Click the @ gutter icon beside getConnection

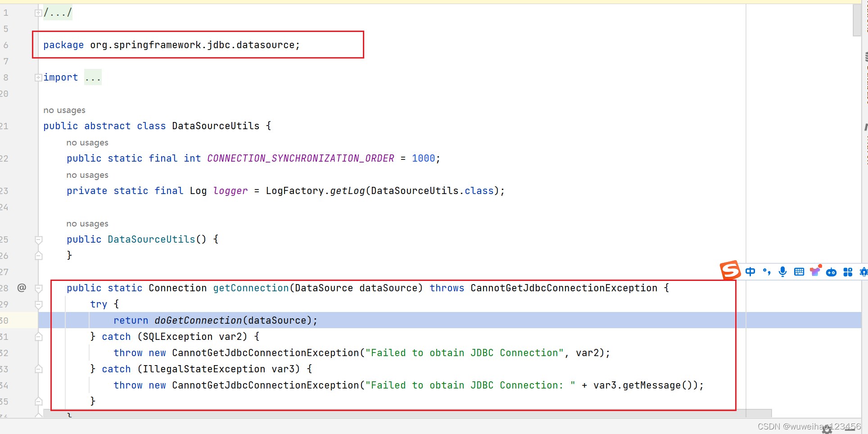click(x=22, y=288)
